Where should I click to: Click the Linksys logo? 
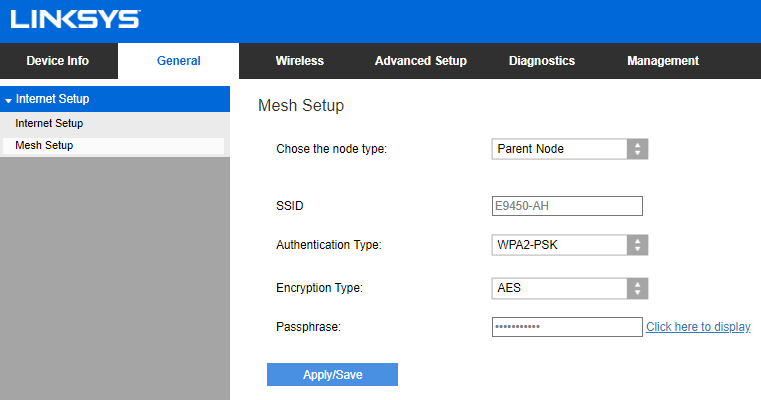tap(75, 19)
